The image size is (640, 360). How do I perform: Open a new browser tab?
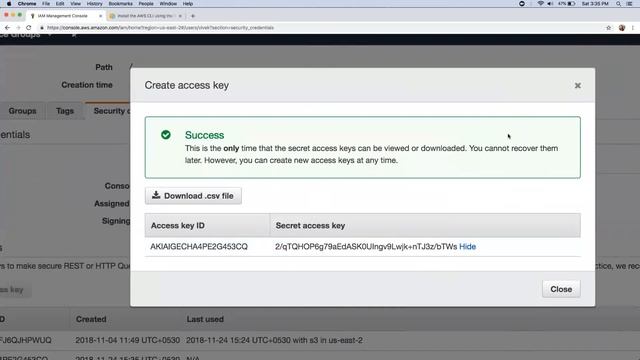click(x=193, y=16)
